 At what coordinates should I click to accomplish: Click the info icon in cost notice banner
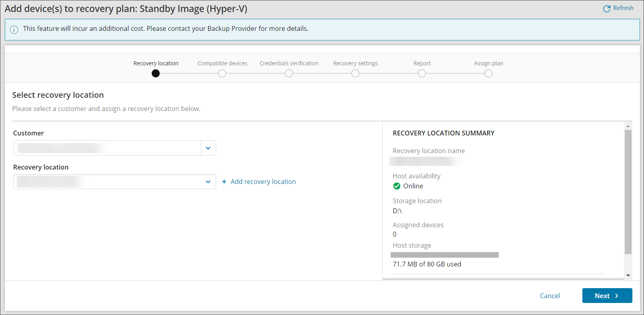14,30
